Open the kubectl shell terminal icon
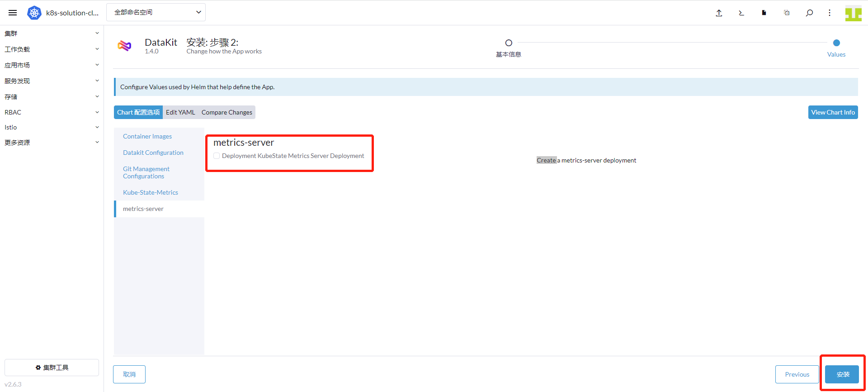Screen dimensions: 868x392 pyautogui.click(x=741, y=13)
